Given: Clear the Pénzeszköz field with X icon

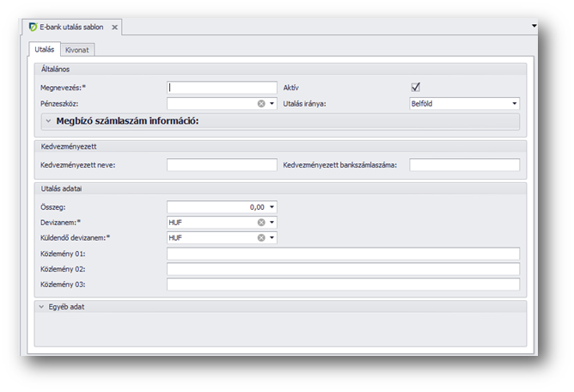Looking at the screenshot, I should (x=261, y=103).
